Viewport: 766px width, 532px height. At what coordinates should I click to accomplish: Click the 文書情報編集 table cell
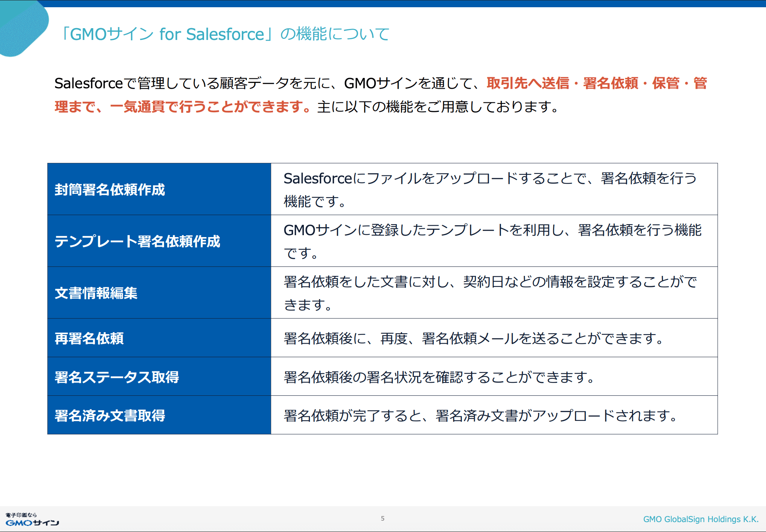(x=96, y=293)
